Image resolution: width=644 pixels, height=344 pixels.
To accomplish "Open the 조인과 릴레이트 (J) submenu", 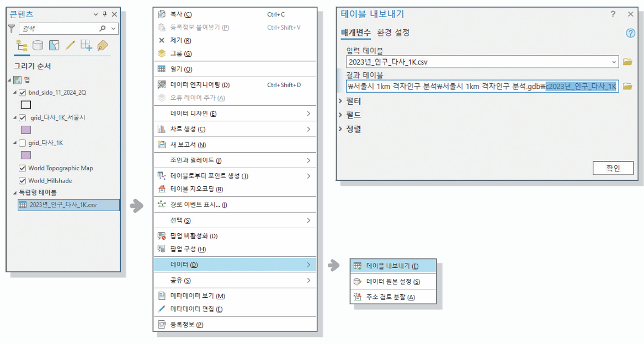I will (x=235, y=160).
